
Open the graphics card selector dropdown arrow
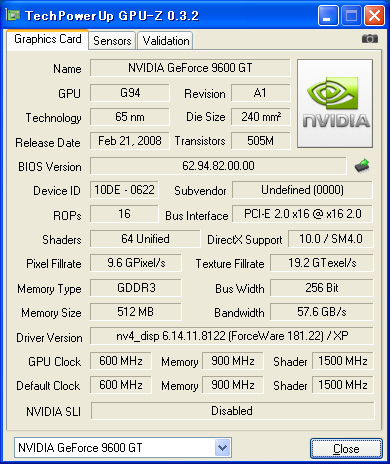222,448
